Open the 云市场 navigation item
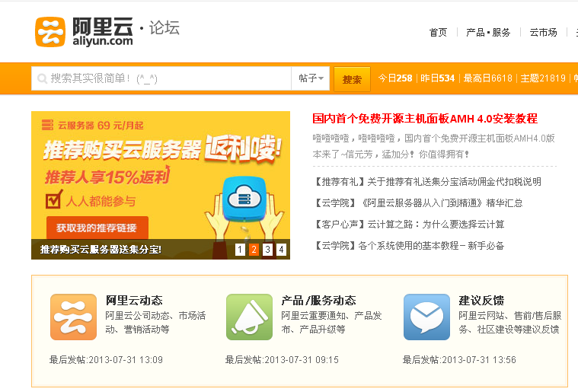 (x=543, y=32)
